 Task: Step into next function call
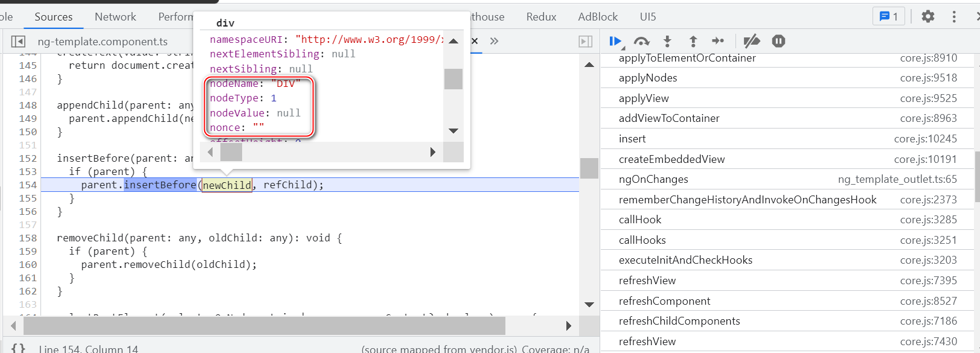point(667,41)
